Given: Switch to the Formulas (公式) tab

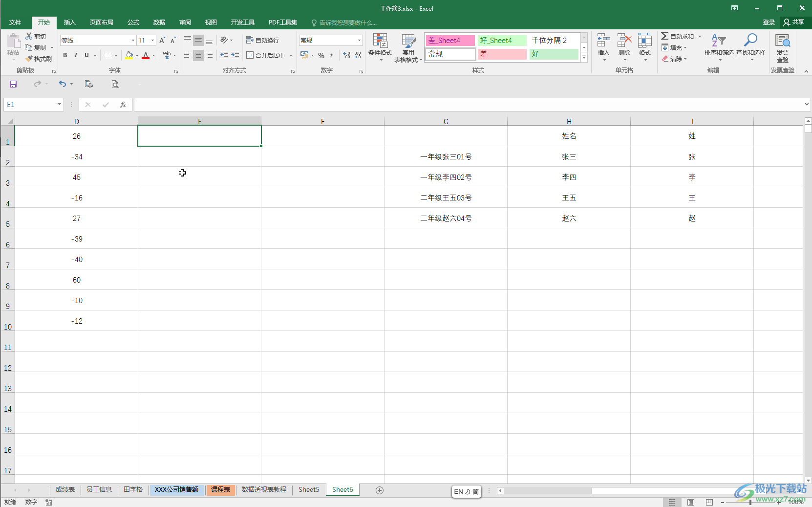Looking at the screenshot, I should (133, 22).
